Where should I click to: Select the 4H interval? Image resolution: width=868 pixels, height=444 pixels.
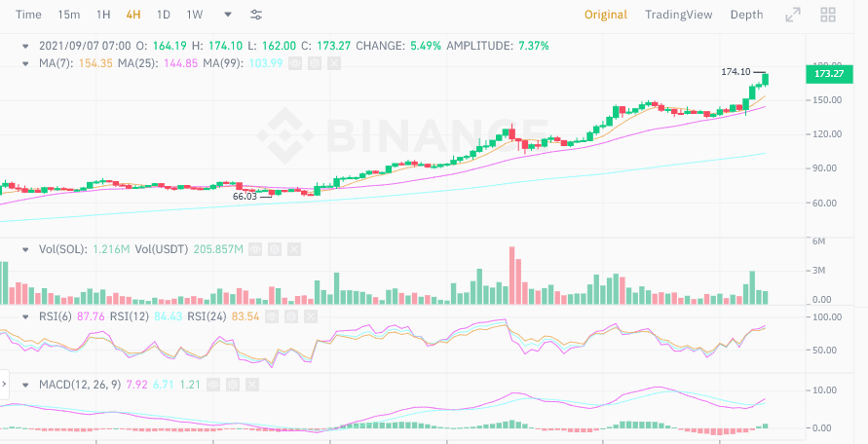(133, 15)
